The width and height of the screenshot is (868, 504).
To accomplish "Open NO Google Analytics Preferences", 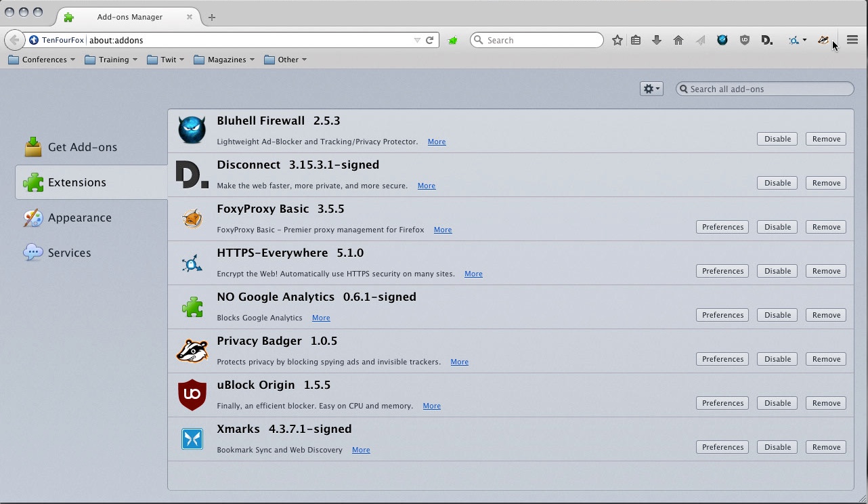I will [x=722, y=315].
